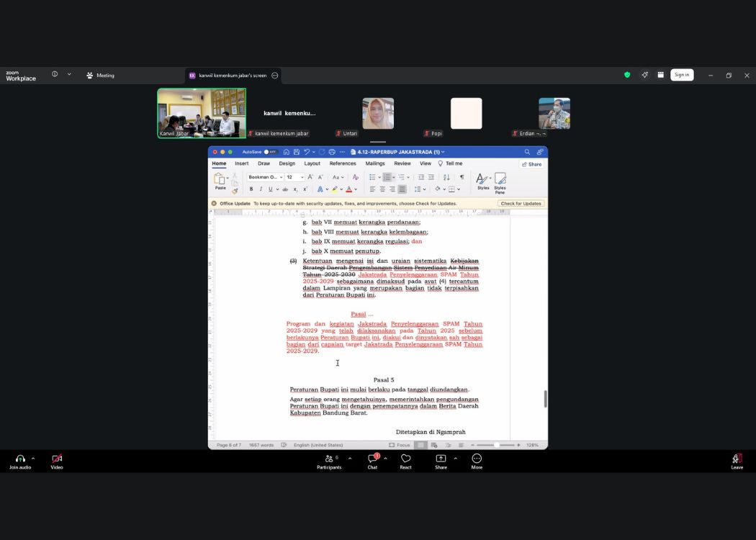Open the Participants panel
This screenshot has height=540, width=756.
pyautogui.click(x=329, y=459)
